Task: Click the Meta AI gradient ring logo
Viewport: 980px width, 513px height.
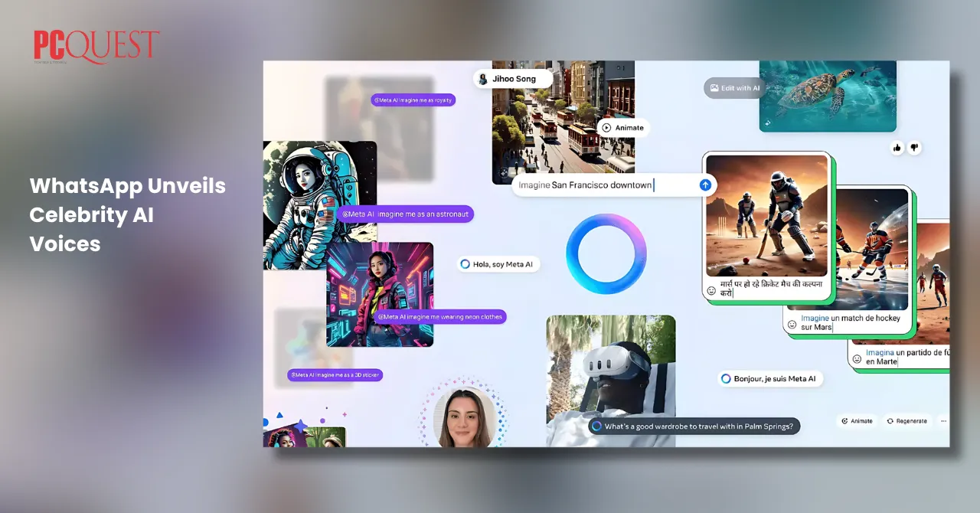Action: (x=606, y=253)
